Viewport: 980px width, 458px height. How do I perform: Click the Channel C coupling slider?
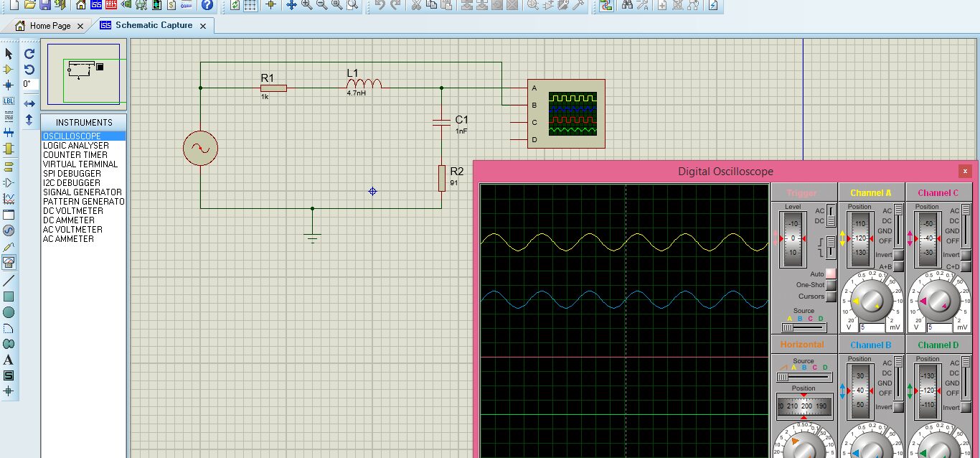point(966,225)
